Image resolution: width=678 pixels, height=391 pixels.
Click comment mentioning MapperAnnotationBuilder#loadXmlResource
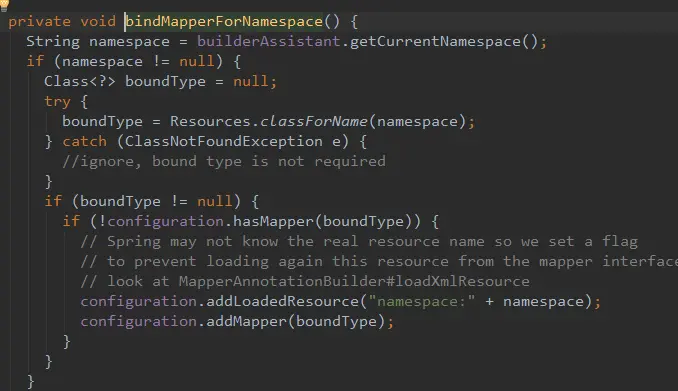coord(305,281)
